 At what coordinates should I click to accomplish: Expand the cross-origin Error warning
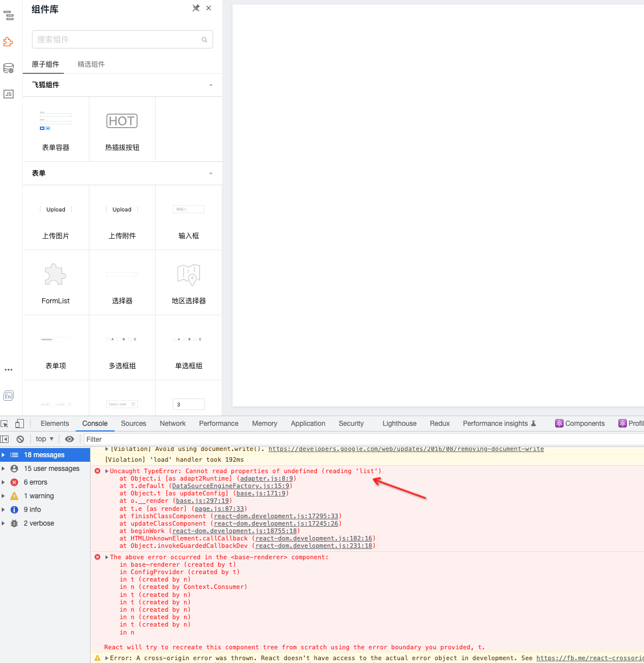107,658
